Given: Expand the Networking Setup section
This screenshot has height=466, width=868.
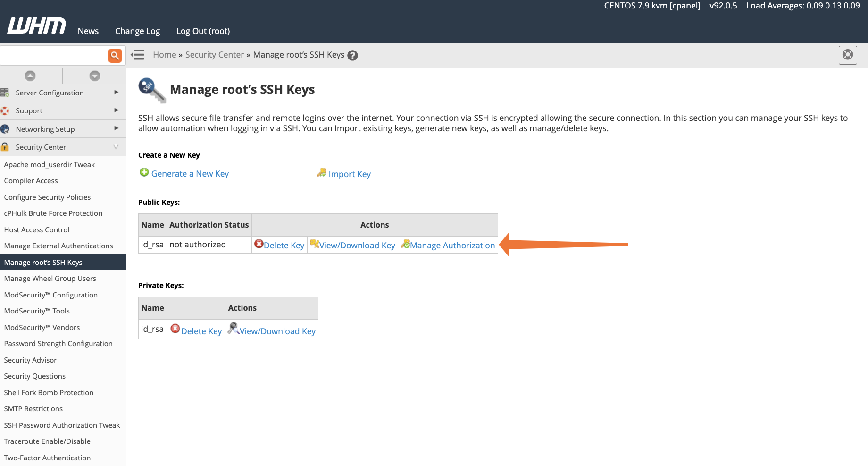Looking at the screenshot, I should pyautogui.click(x=116, y=128).
